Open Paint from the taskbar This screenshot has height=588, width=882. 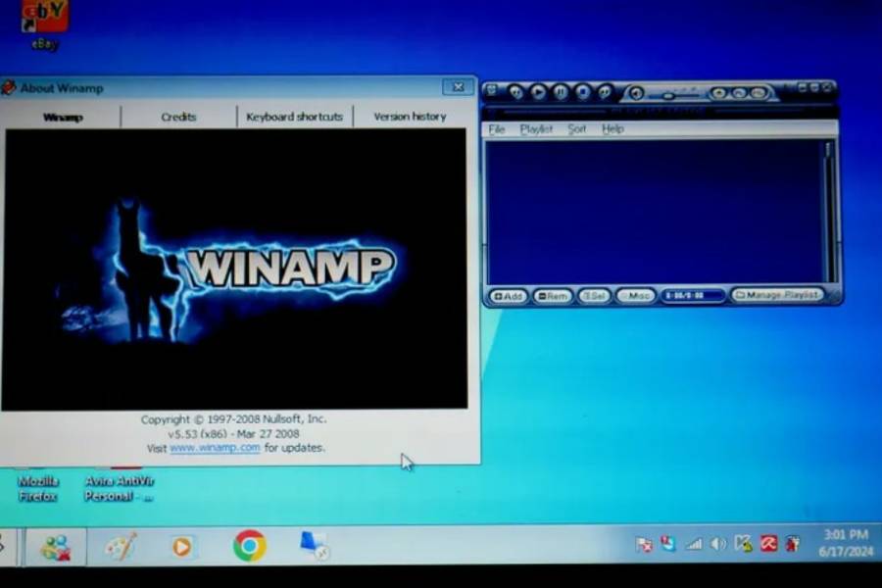point(121,546)
